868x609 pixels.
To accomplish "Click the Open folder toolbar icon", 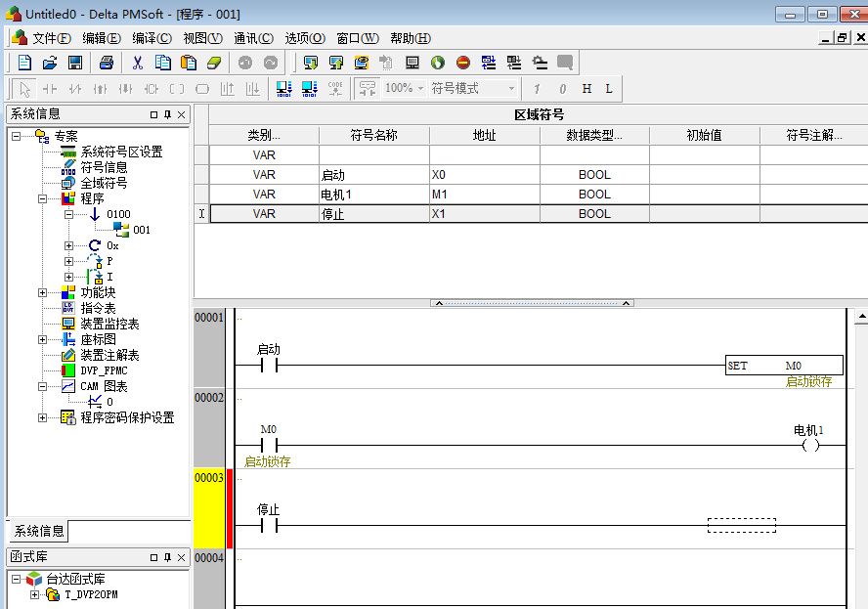I will (50, 63).
